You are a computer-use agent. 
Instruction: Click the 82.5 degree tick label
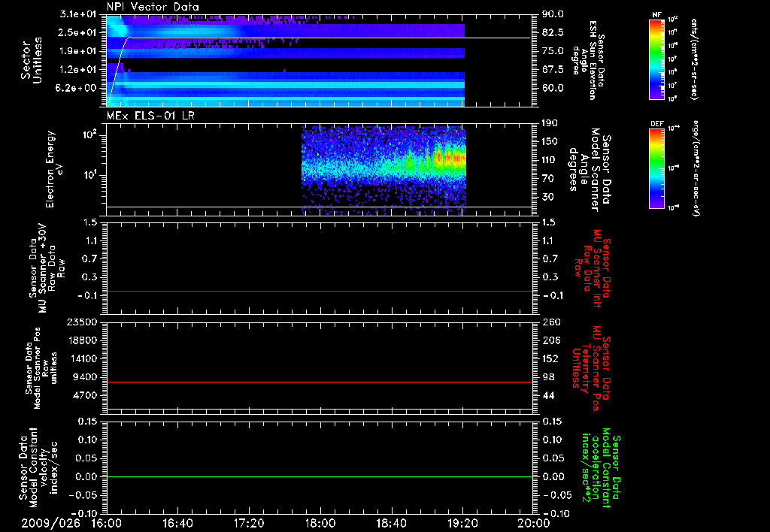pyautogui.click(x=553, y=32)
